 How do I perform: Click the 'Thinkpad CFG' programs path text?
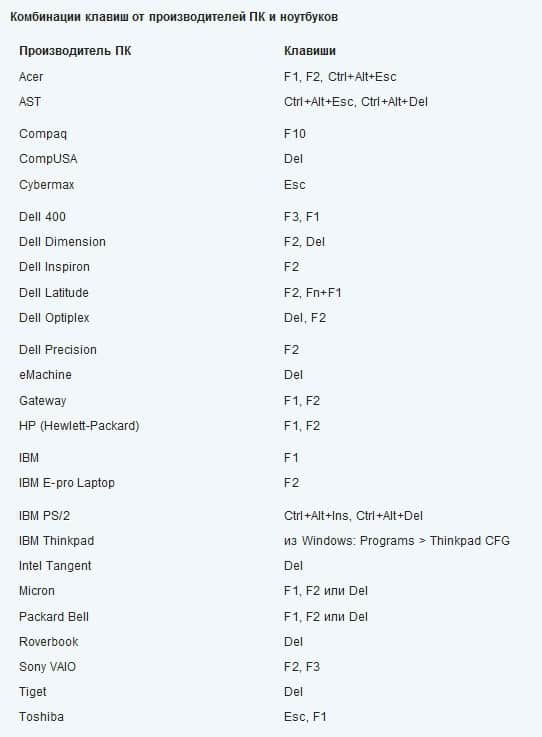tap(470, 541)
